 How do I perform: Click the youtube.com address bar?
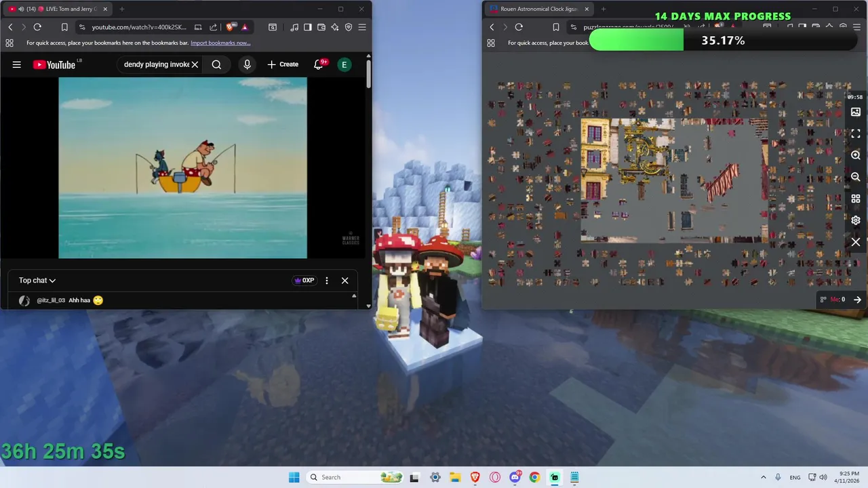[138, 27]
